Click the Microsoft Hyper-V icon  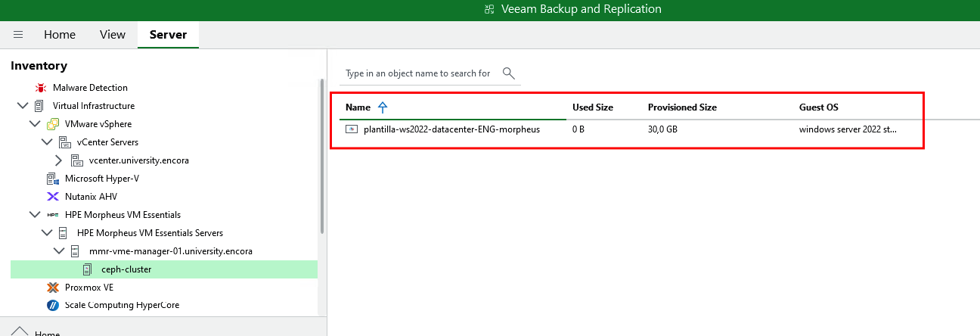[53, 179]
